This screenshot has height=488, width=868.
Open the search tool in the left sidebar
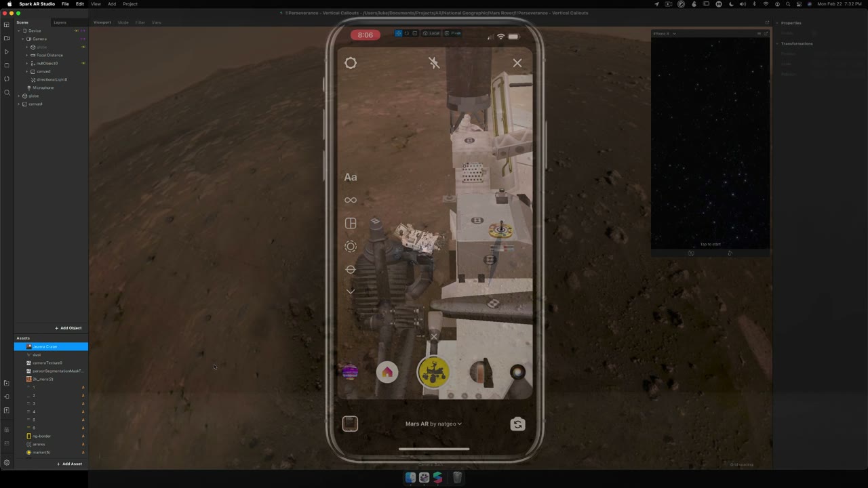pos(7,93)
